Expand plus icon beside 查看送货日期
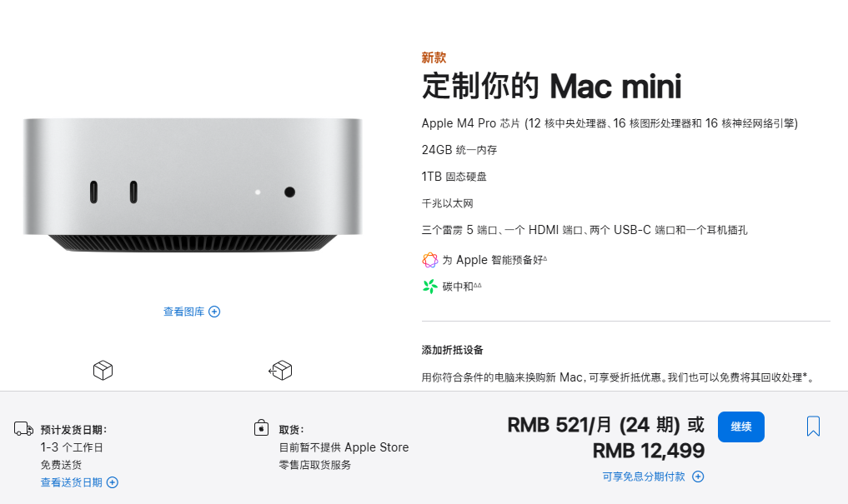 pyautogui.click(x=112, y=482)
